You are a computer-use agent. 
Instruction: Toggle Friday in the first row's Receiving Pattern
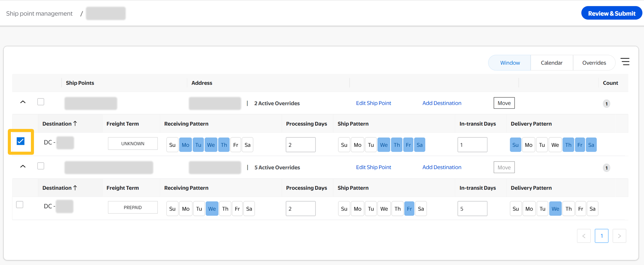click(236, 145)
